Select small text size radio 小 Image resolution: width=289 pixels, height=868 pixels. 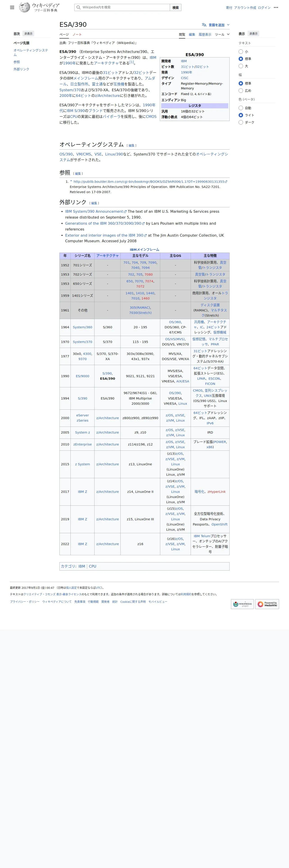(x=241, y=52)
